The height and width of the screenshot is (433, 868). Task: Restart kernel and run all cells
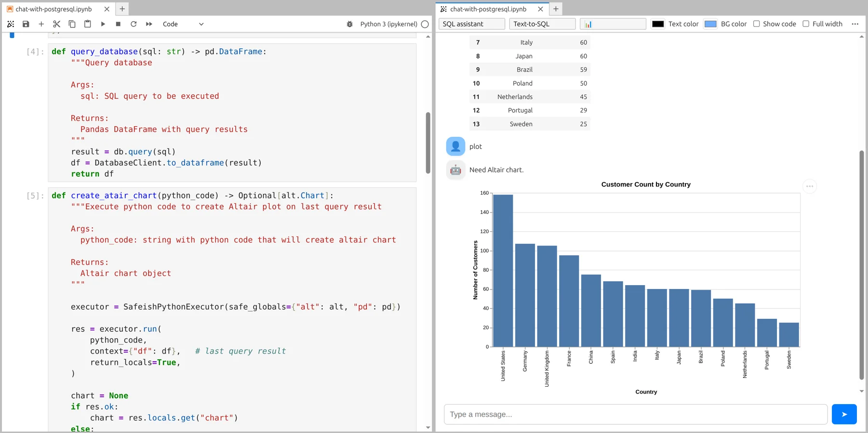149,24
